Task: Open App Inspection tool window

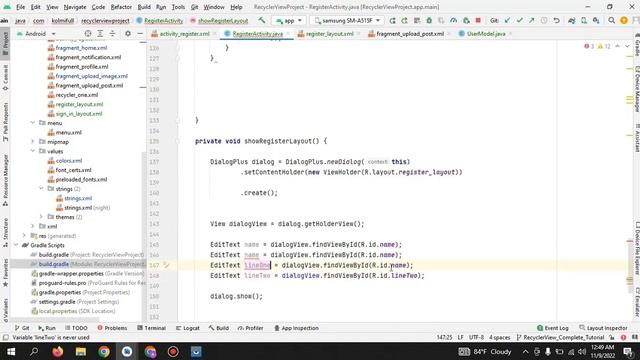Action: click(x=296, y=328)
